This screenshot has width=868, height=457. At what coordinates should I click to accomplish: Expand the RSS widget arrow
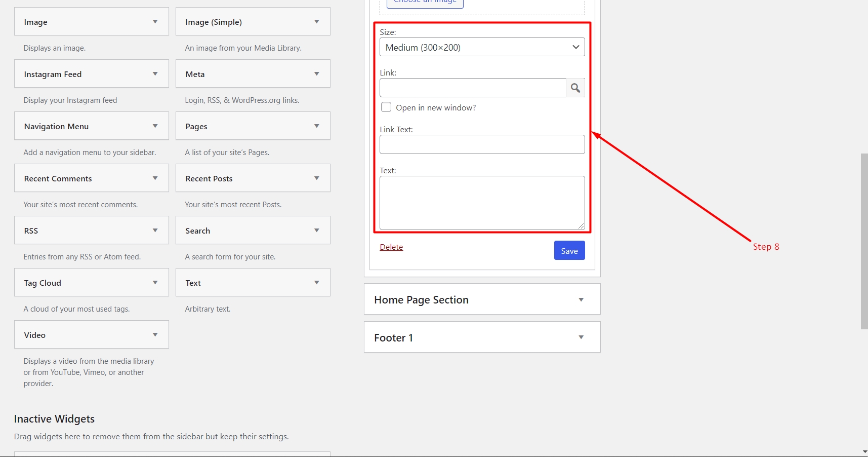click(155, 231)
